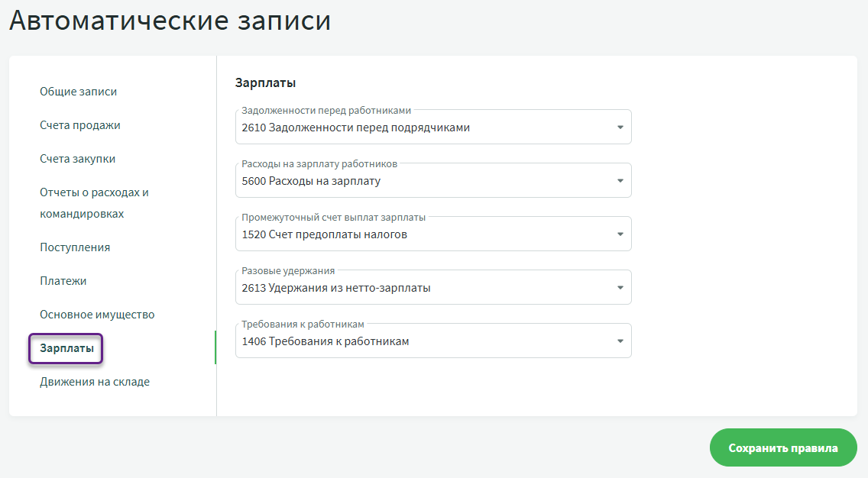The width and height of the screenshot is (868, 478).
Task: Open the Общие записи section
Action: click(x=78, y=92)
